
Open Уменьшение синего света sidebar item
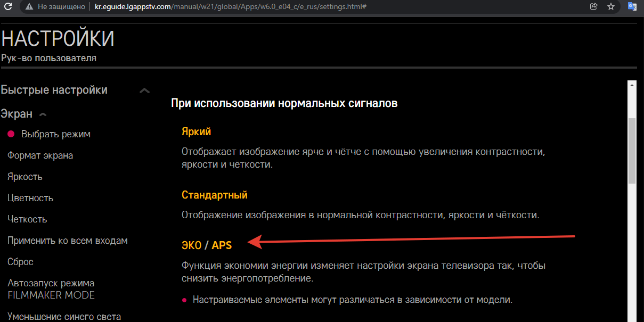tap(64, 317)
